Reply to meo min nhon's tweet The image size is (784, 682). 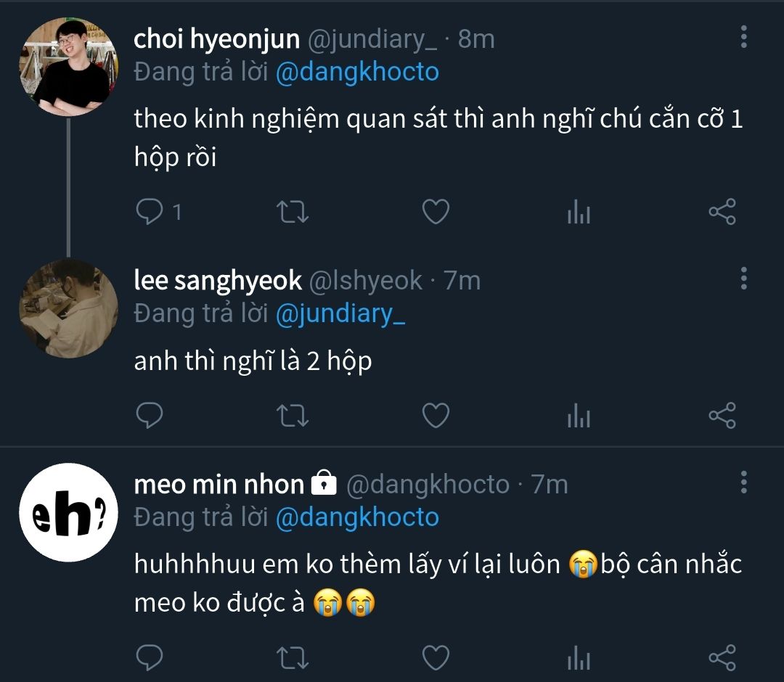(150, 658)
